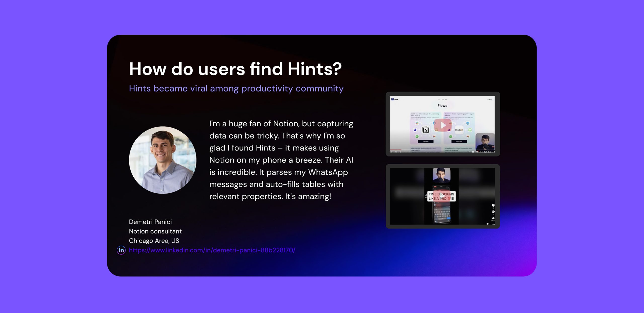Click the red progress bar of the Flows video
This screenshot has width=644, height=313.
(x=396, y=150)
